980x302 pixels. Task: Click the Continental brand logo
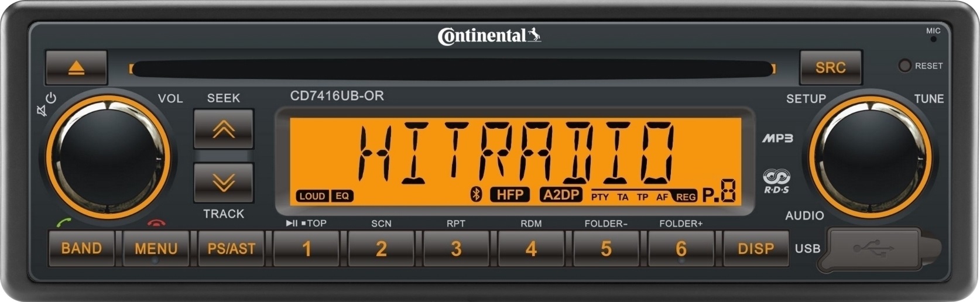click(x=489, y=36)
